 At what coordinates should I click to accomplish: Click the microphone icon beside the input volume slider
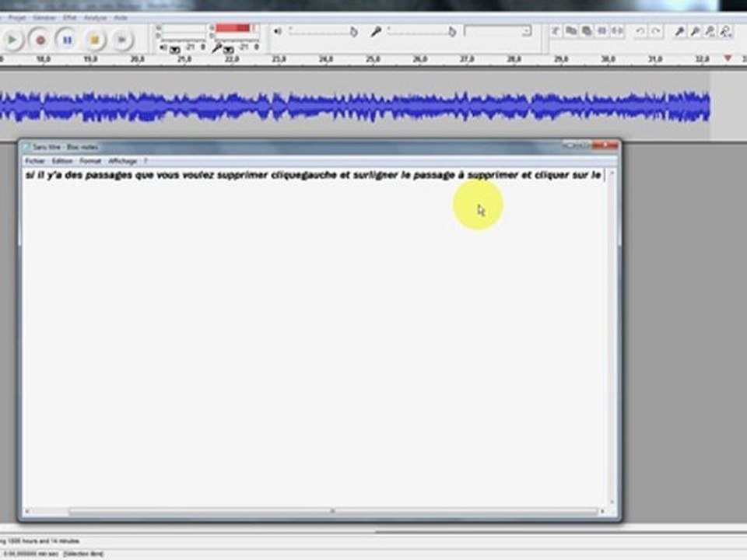(376, 32)
